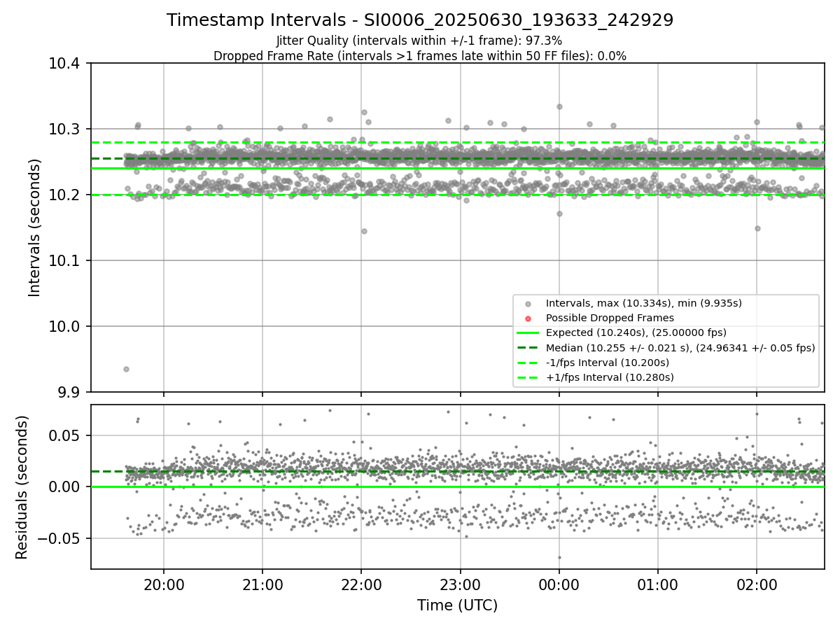Click the 21:00 time tick label
This screenshot has height=630, width=840.
[x=262, y=586]
